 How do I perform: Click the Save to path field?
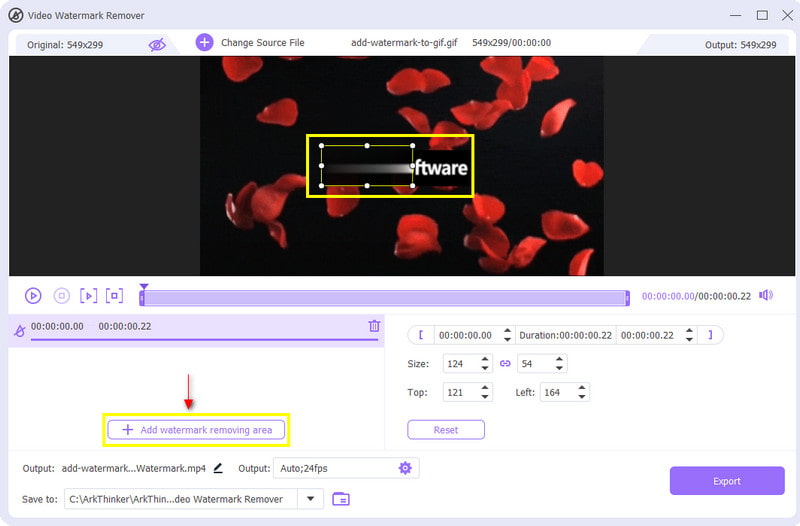[x=181, y=499]
